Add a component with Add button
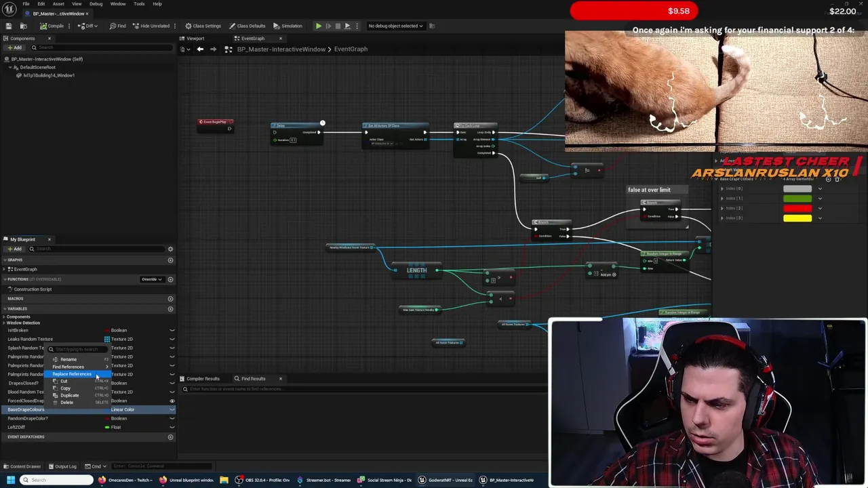Image resolution: width=868 pixels, height=488 pixels. coord(14,47)
